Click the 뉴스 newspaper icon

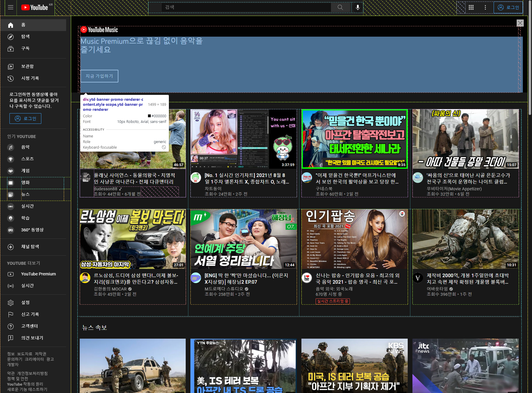tap(11, 194)
